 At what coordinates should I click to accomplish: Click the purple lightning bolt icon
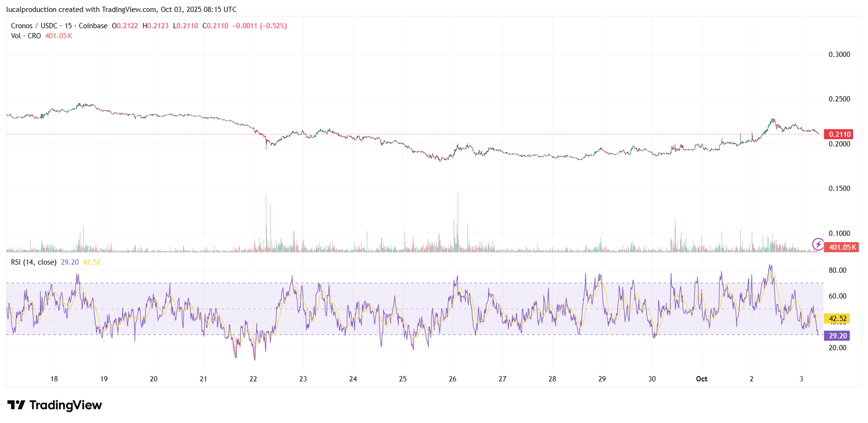818,244
